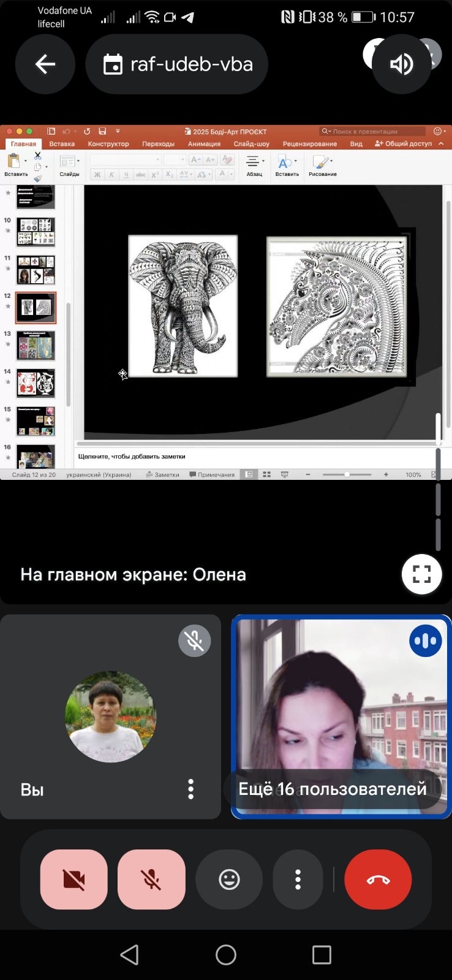Switch to slide sorter grid view icon
The width and height of the screenshot is (452, 980).
pos(266,474)
